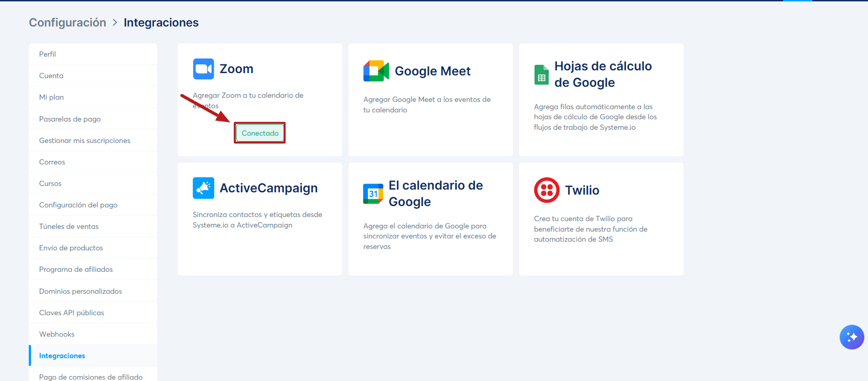Viewport: 868px width, 381px height.
Task: Click the ActiveCampaign card title
Action: click(269, 188)
